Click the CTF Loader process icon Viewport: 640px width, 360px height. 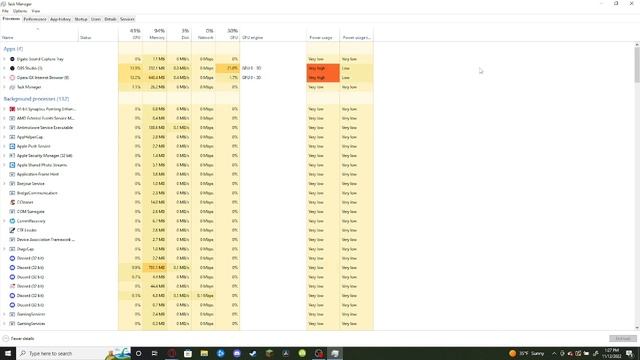coord(12,230)
